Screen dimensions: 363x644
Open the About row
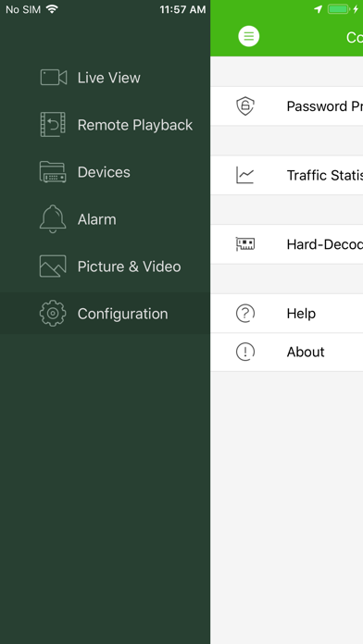click(x=286, y=352)
